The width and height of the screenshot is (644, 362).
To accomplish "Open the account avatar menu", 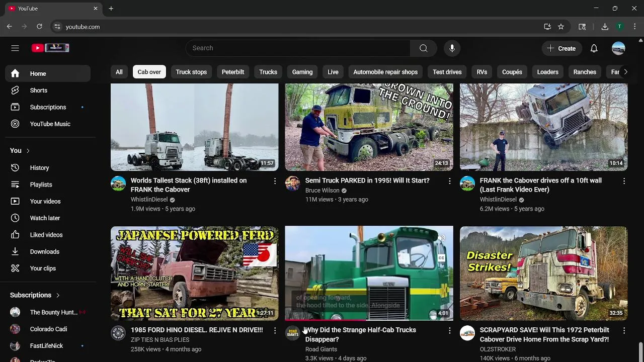I will click(618, 48).
